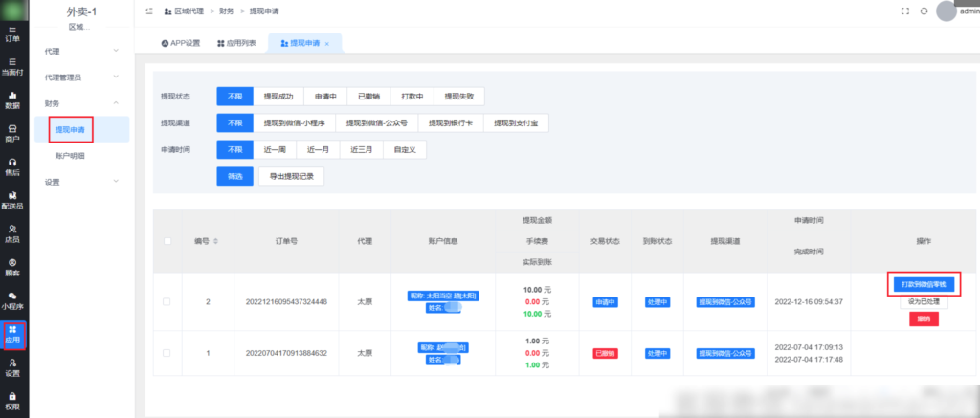Switch to the APP设置 tab
Image resolution: width=980 pixels, height=418 pixels.
(x=181, y=43)
